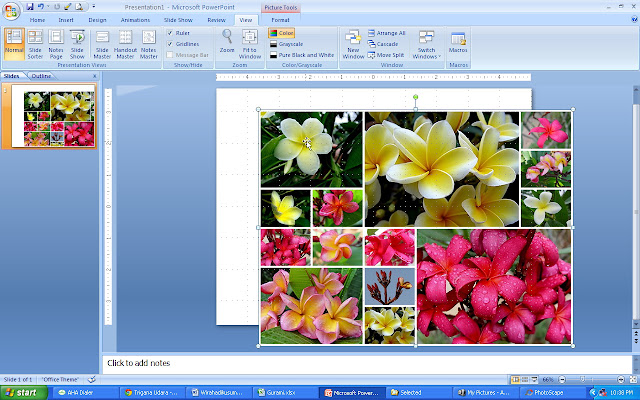Click Fit to Window
The width and height of the screenshot is (640, 400).
point(250,44)
